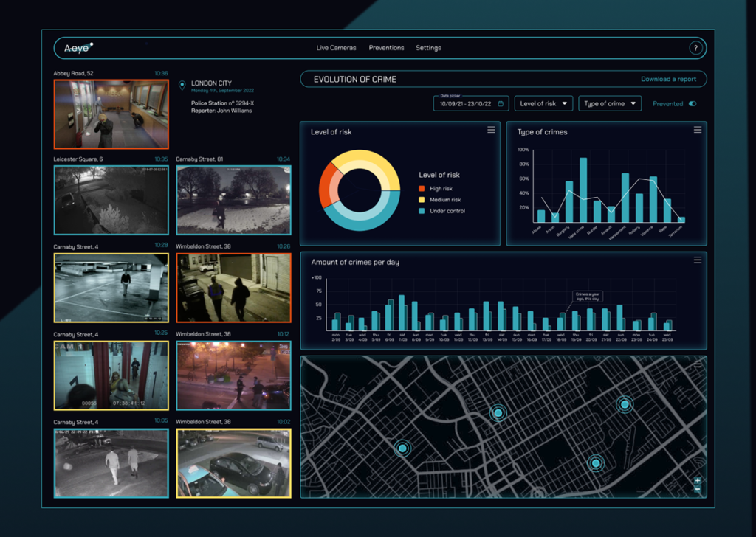This screenshot has width=756, height=537.
Task: Click 'Reporter: John Williams' text
Action: 221,111
